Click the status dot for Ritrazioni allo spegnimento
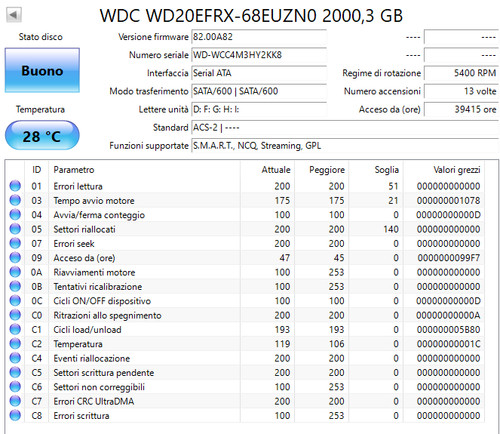 (x=15, y=315)
